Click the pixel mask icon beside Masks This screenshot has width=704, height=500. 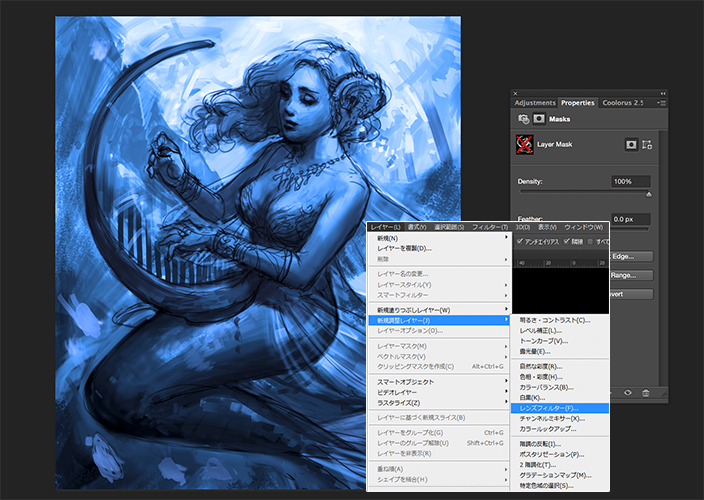tap(539, 119)
